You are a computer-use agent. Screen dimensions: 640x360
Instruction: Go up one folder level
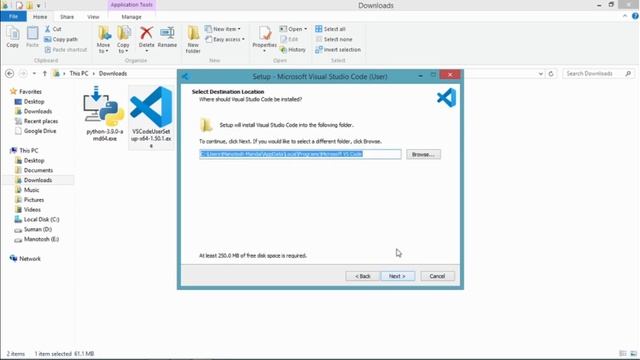tap(44, 73)
